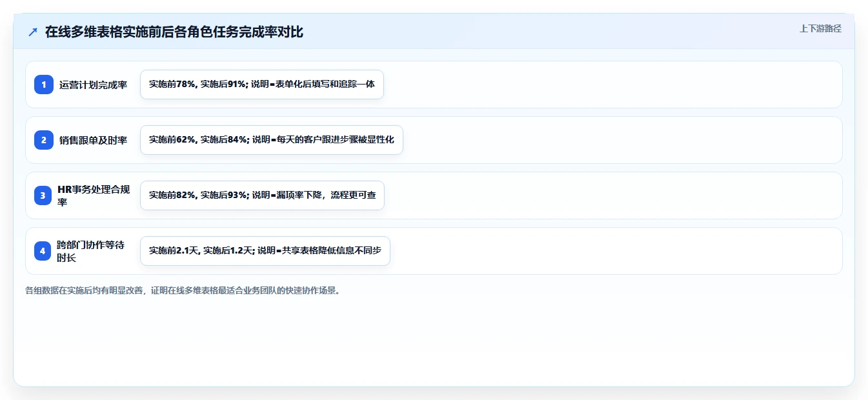Select the 实施前62%, 实施后84% value box

click(x=272, y=140)
